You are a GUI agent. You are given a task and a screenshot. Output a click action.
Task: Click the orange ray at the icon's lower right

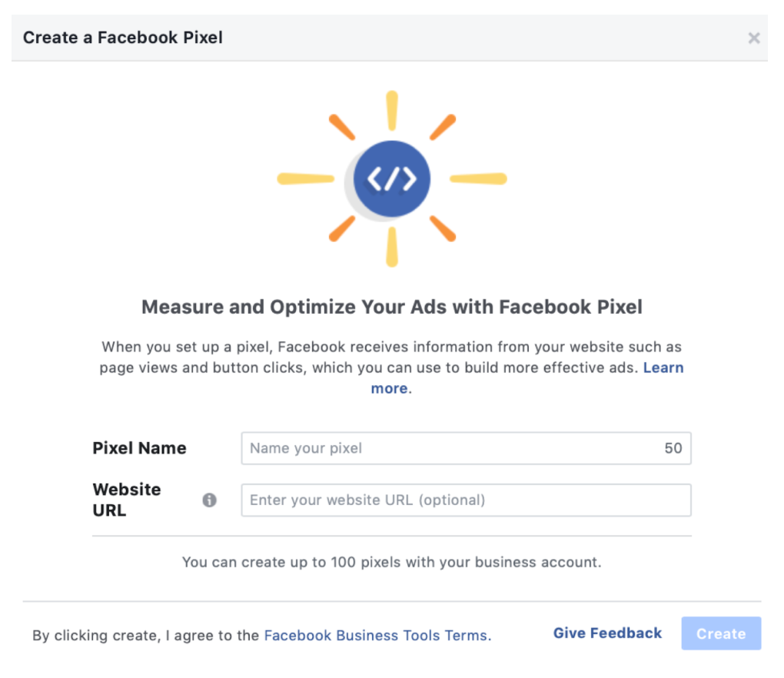click(x=443, y=229)
